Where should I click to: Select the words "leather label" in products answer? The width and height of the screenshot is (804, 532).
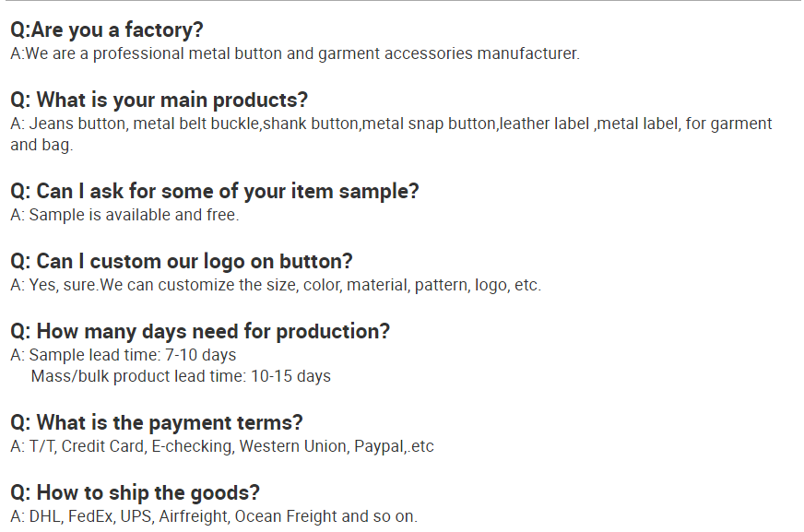544,124
